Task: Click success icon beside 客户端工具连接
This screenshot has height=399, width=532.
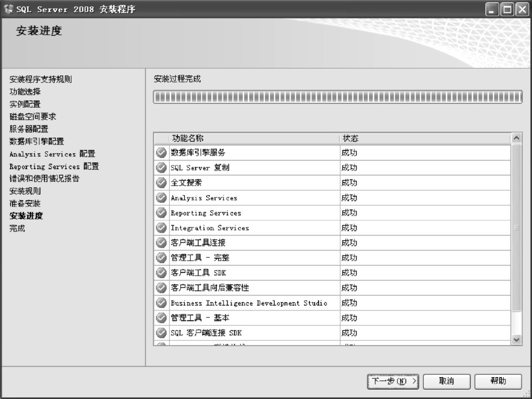Action: 161,242
